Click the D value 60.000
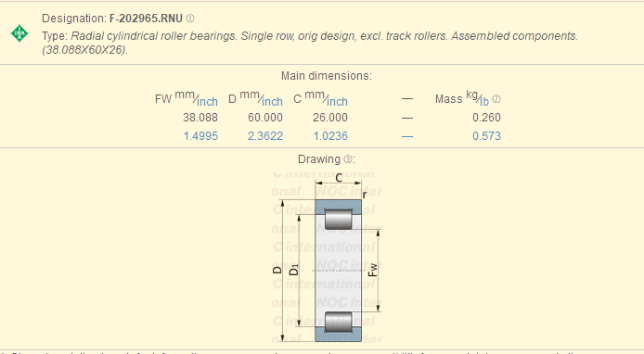Screen dimensions: 644x354 tap(265, 118)
